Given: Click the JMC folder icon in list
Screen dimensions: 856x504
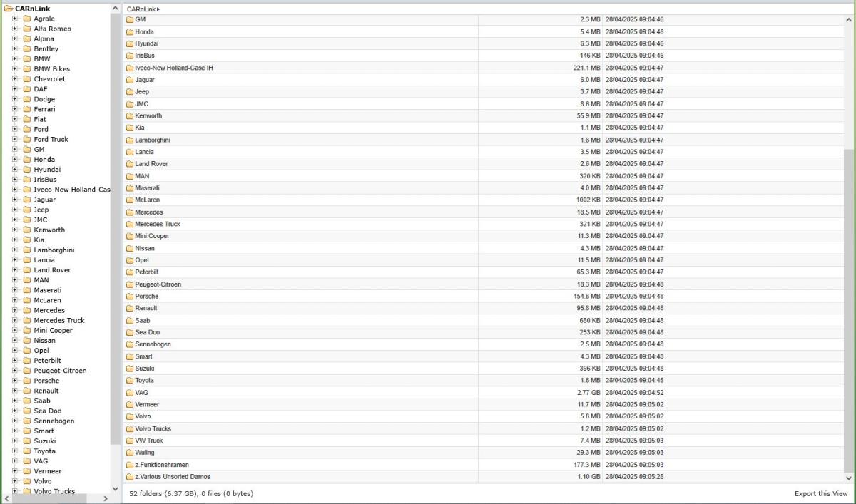Looking at the screenshot, I should tap(130, 104).
